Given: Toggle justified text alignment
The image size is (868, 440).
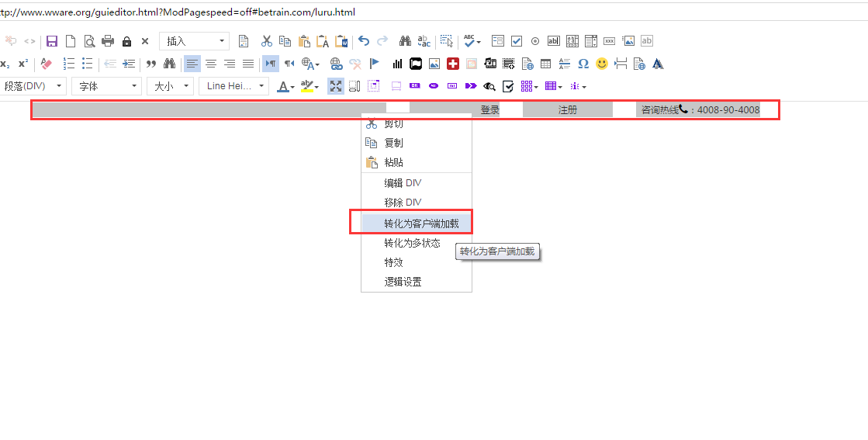Looking at the screenshot, I should (248, 64).
